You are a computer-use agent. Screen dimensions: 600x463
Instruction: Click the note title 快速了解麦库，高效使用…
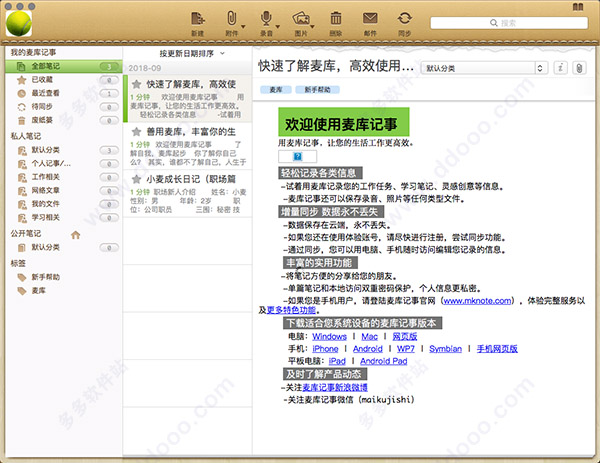[336, 66]
